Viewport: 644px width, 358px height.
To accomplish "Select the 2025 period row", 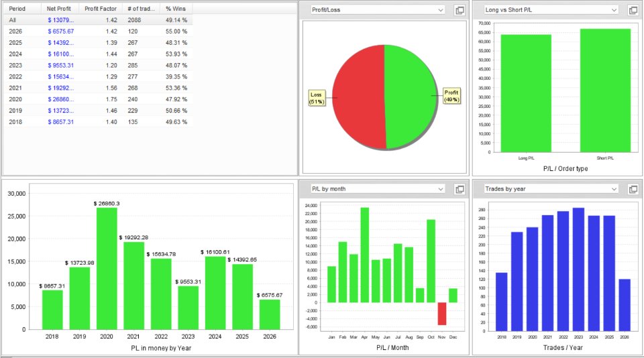I will coord(98,43).
